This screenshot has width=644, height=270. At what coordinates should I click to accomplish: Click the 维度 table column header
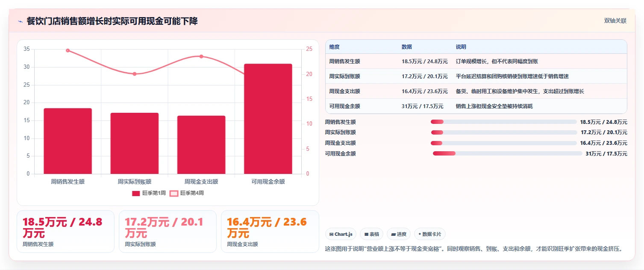[x=334, y=47]
